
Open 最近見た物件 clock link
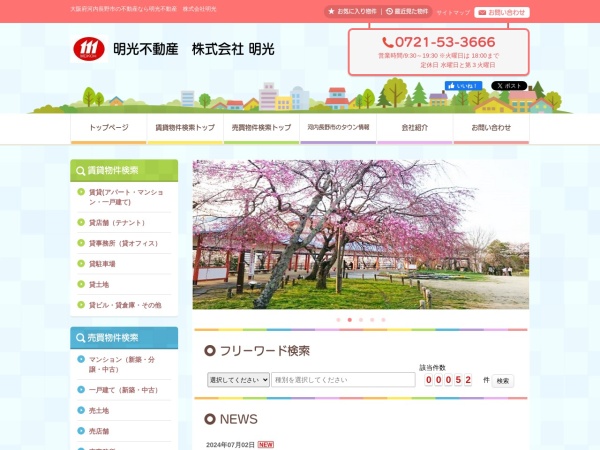pos(407,11)
